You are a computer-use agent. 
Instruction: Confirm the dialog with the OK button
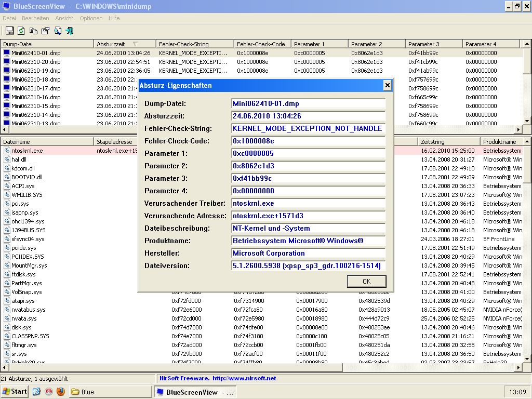pyautogui.click(x=366, y=281)
